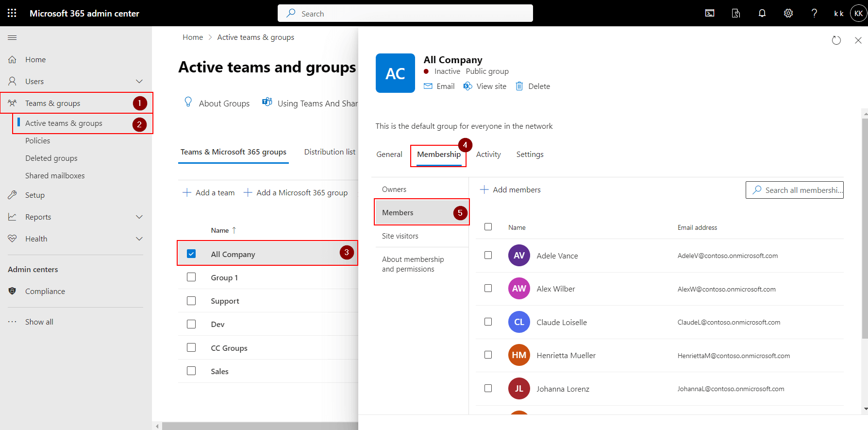Screen dimensions: 868x430
Task: Open Deleted groups in the sidebar
Action: tap(51, 158)
